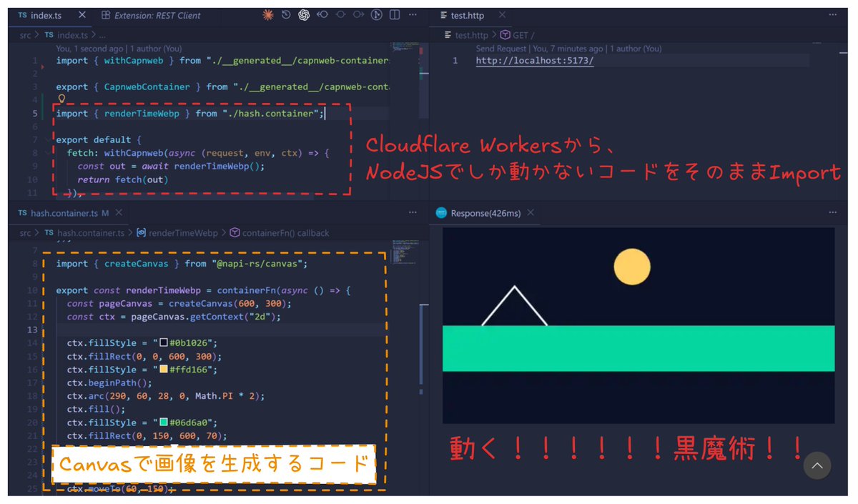Screen dimensions: 858x504
Task: Open More Actions menu for test.http editor
Action: coord(832,15)
